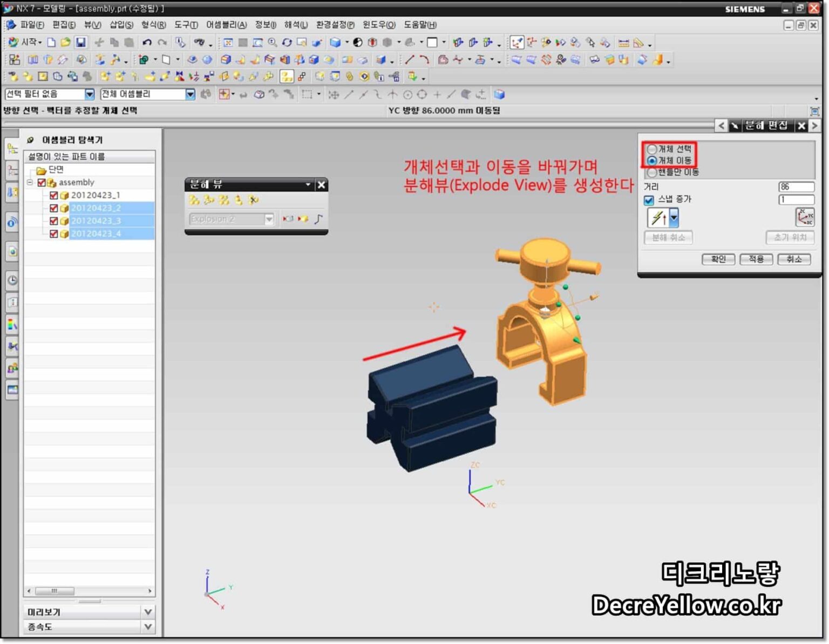Open the History clock sidebar tab
The image size is (829, 644).
click(x=12, y=280)
